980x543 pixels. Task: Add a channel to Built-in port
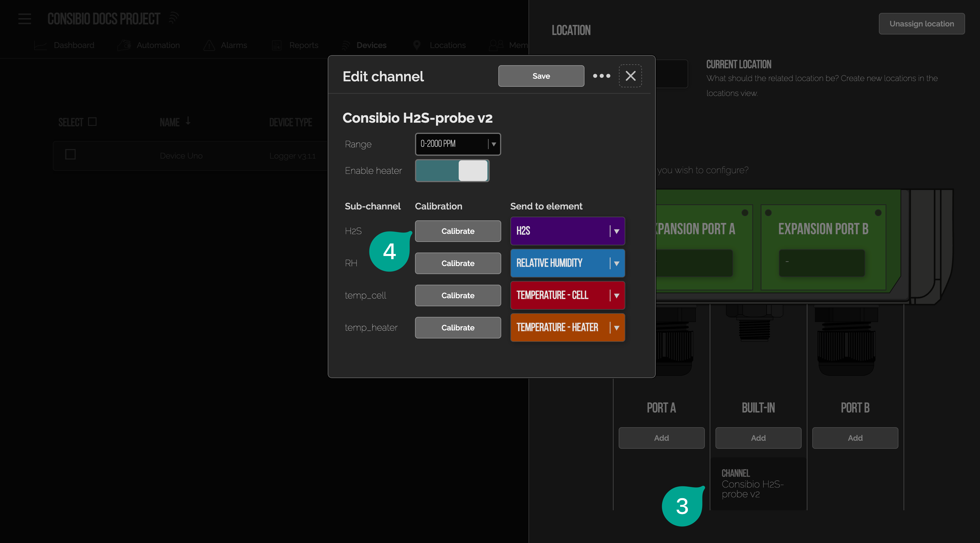tap(758, 438)
